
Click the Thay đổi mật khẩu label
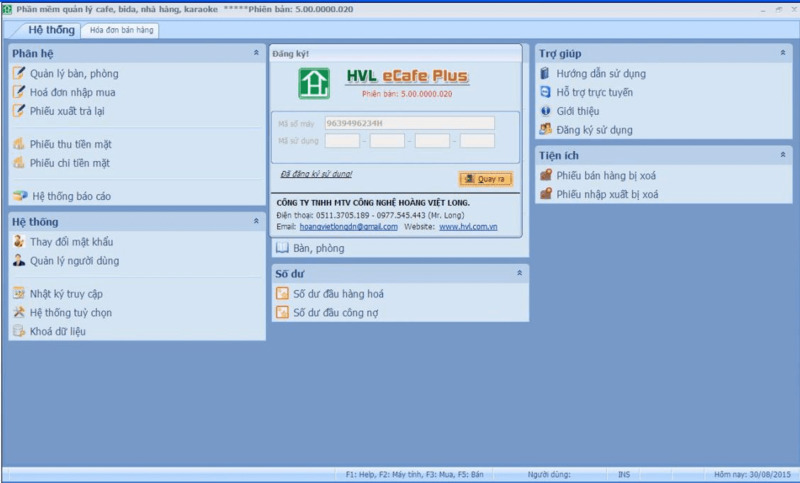[x=71, y=242]
